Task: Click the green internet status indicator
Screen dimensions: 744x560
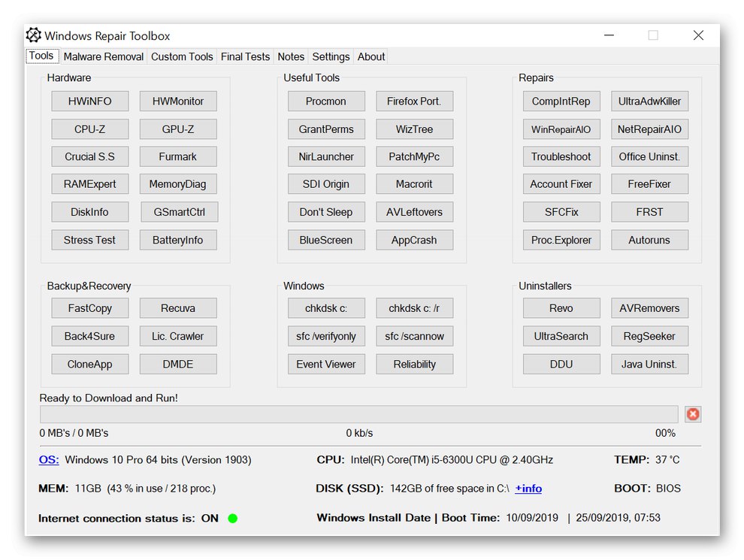Action: coord(232,518)
